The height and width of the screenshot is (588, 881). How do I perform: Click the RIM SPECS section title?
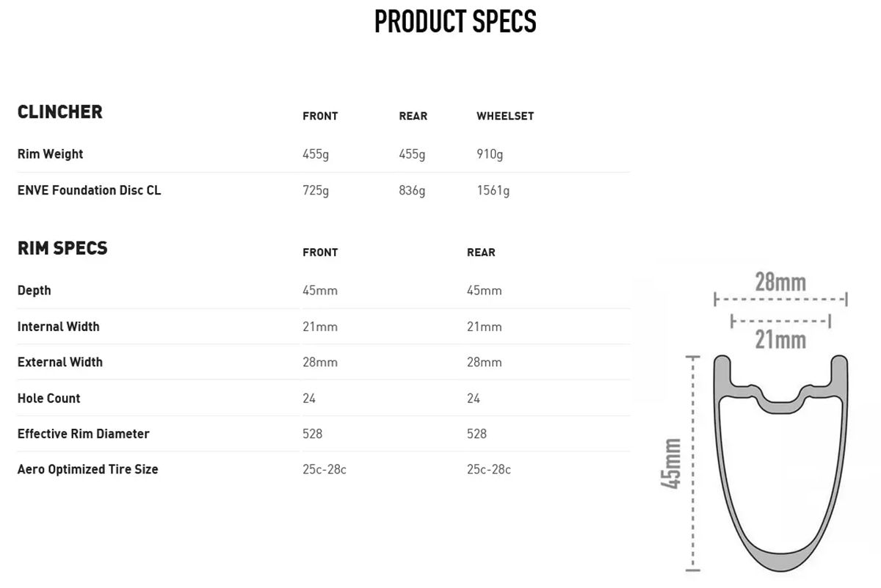(x=62, y=248)
